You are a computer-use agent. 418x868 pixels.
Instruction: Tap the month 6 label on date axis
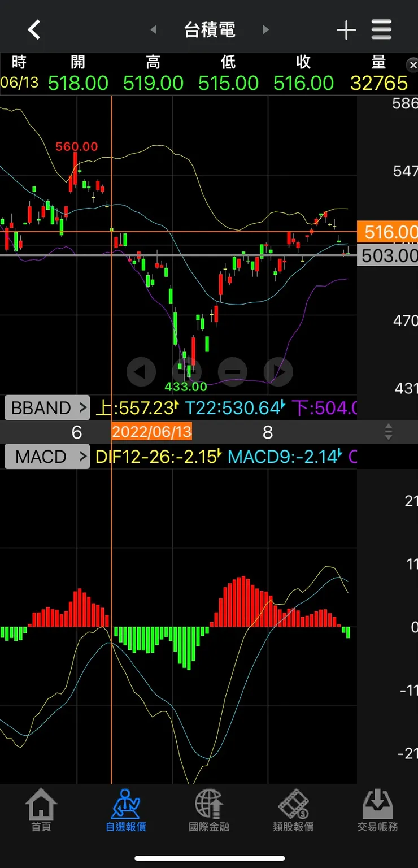(x=77, y=432)
